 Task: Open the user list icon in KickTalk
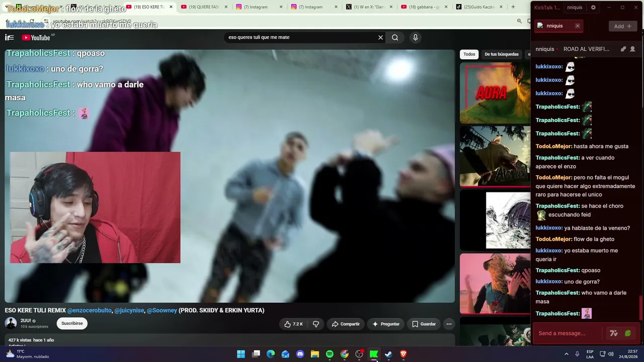coord(632,49)
